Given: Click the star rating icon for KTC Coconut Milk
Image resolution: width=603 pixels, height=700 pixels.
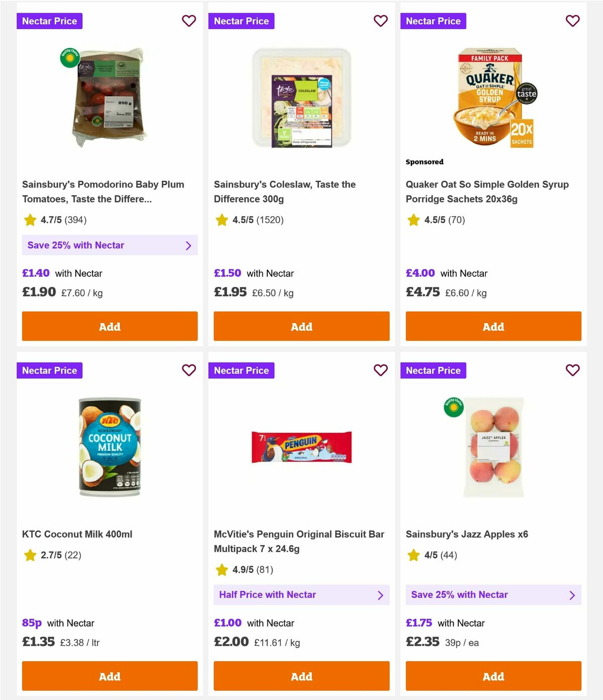Looking at the screenshot, I should pyautogui.click(x=30, y=555).
